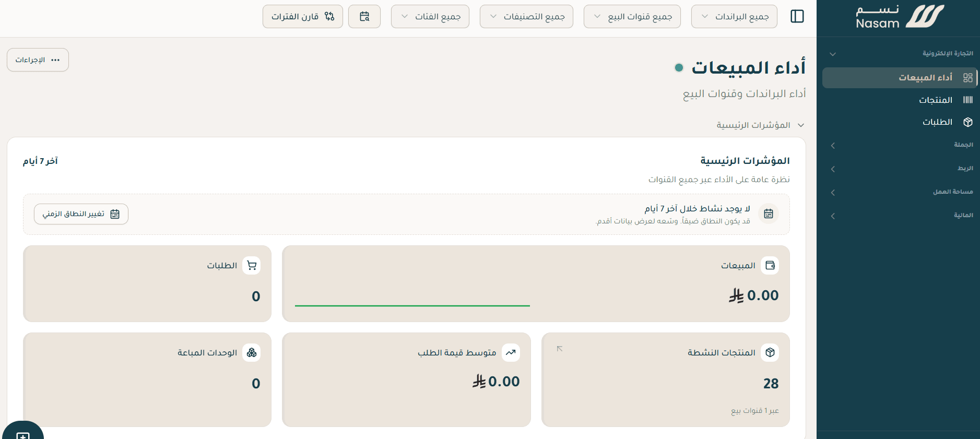
Task: Click the trend icon in متوسط قيمة الطلب card
Action: tap(511, 352)
